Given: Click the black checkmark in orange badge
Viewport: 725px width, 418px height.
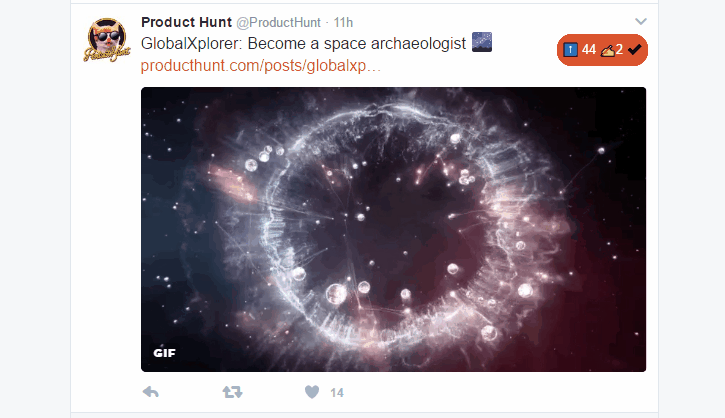Looking at the screenshot, I should tap(634, 49).
